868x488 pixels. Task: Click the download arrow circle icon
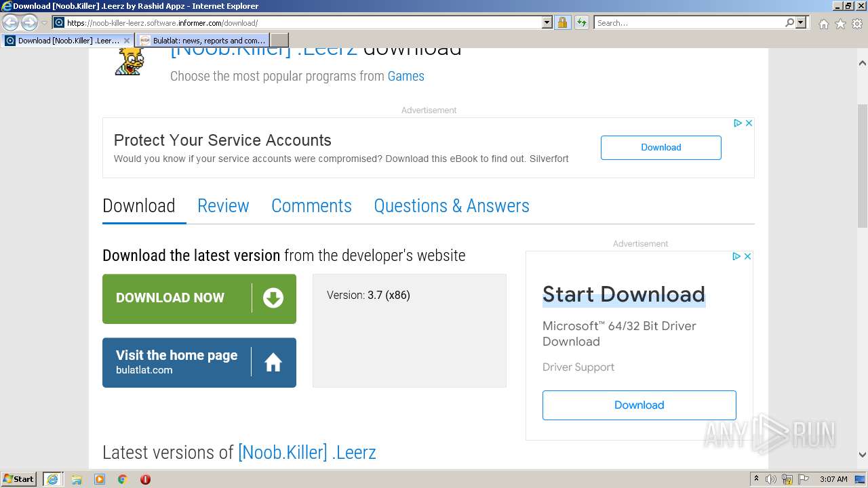click(x=273, y=298)
